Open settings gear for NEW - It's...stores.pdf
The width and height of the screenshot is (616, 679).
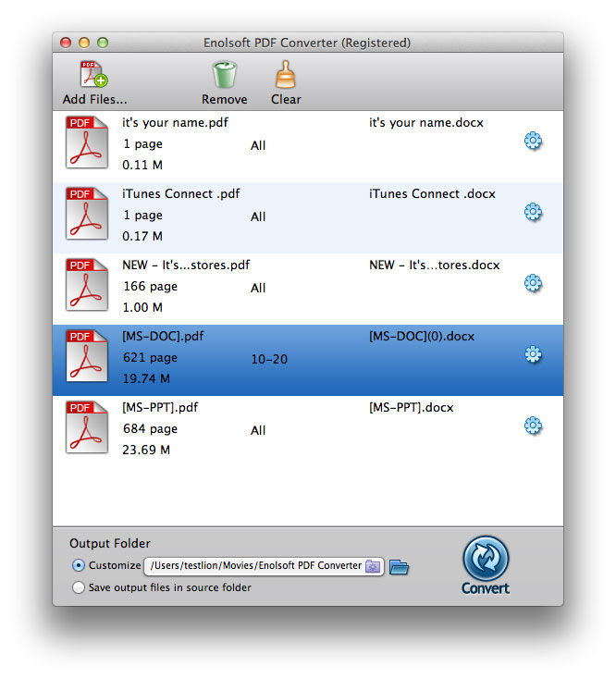(533, 283)
